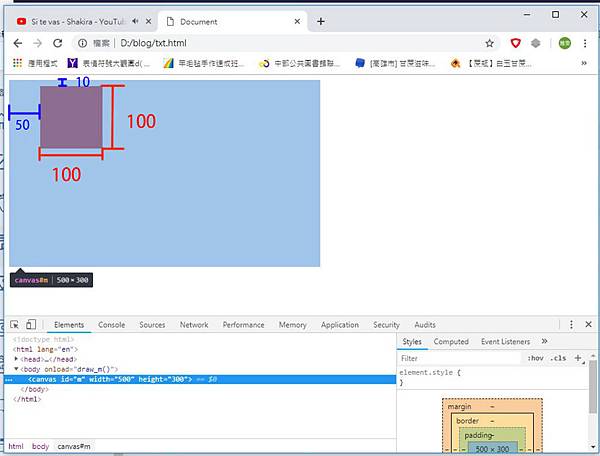Image resolution: width=600 pixels, height=456 pixels.
Task: Open the green profile avatar
Action: pos(564,43)
